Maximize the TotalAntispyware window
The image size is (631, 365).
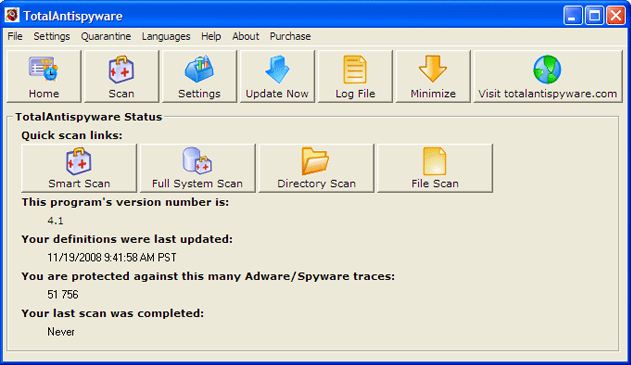tap(594, 16)
